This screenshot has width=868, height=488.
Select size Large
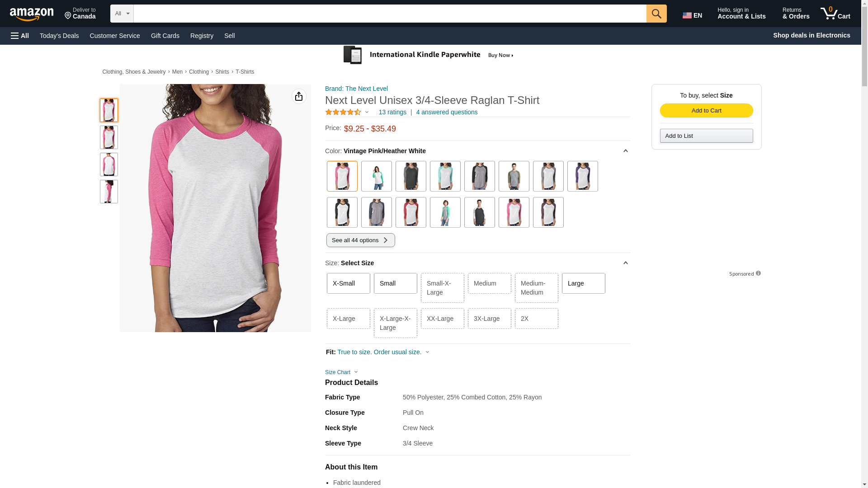[x=583, y=283]
